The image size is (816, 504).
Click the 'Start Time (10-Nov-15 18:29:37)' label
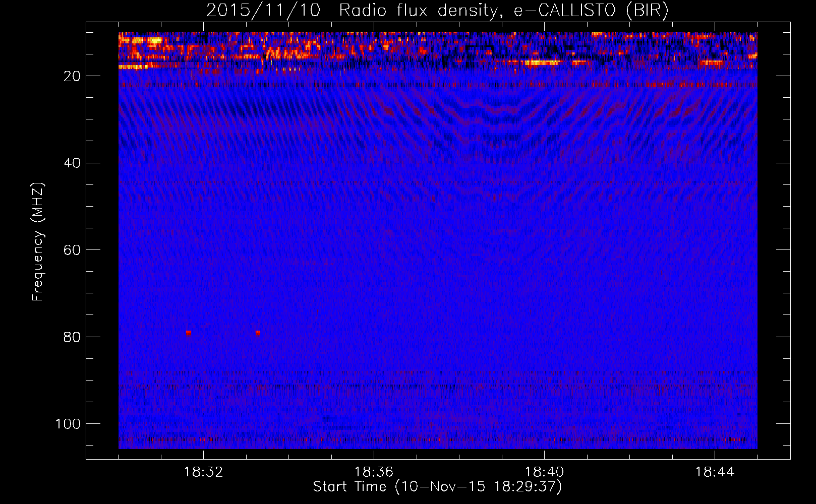point(437,487)
